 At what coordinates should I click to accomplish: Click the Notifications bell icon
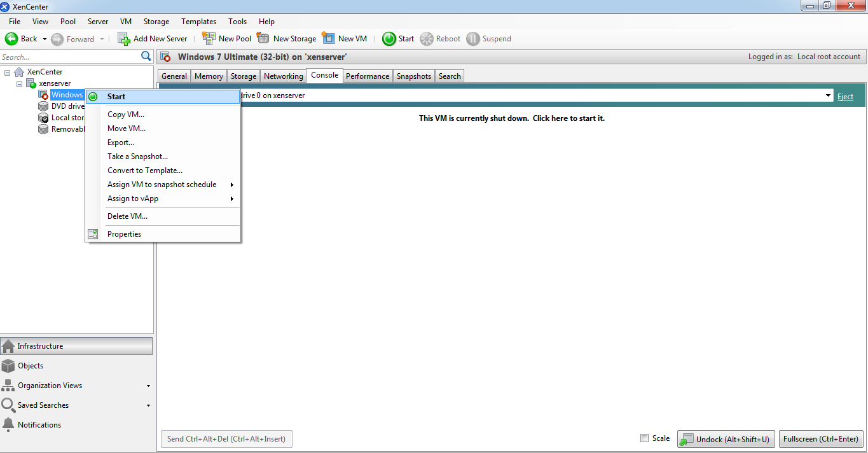[x=8, y=424]
